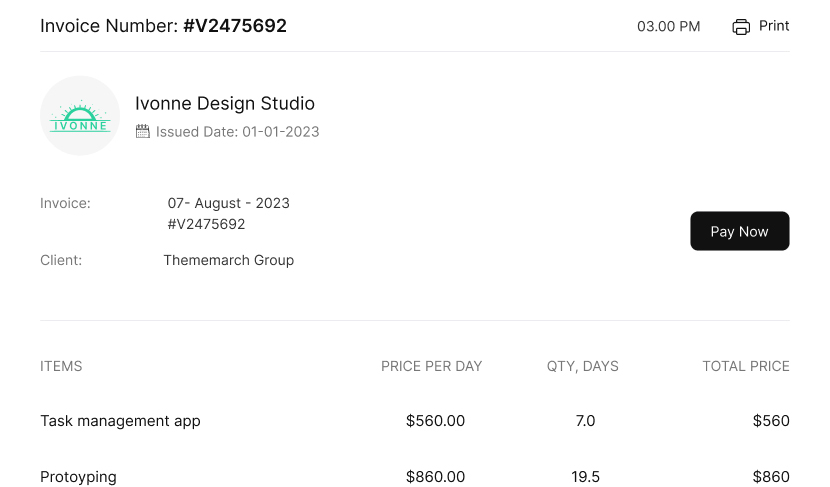Click the Ivonne logo thumbnail
Screen dimensions: 830x487
point(80,116)
